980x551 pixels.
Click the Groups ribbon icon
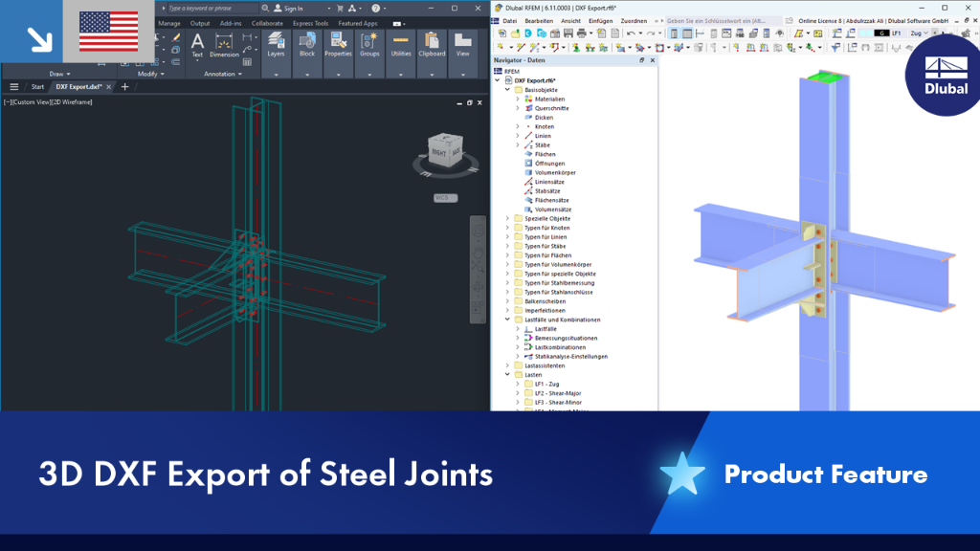click(x=369, y=46)
